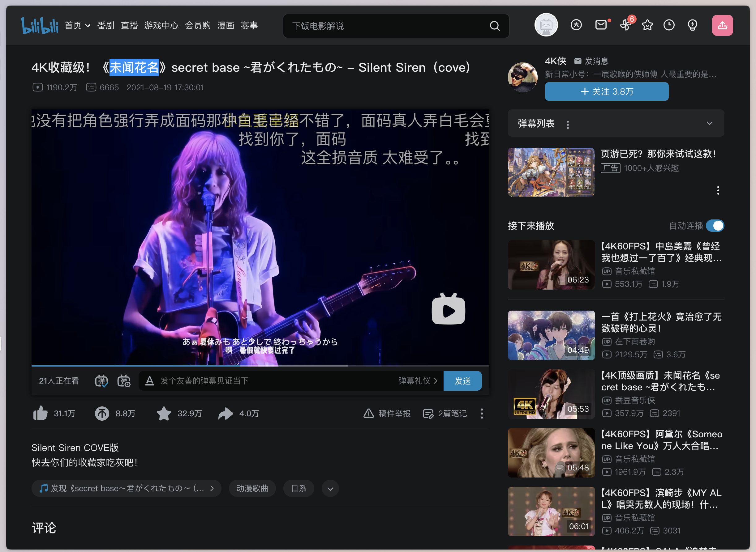Open danmaku font style 'A' icon
Viewport: 756px width, 552px height.
149,380
